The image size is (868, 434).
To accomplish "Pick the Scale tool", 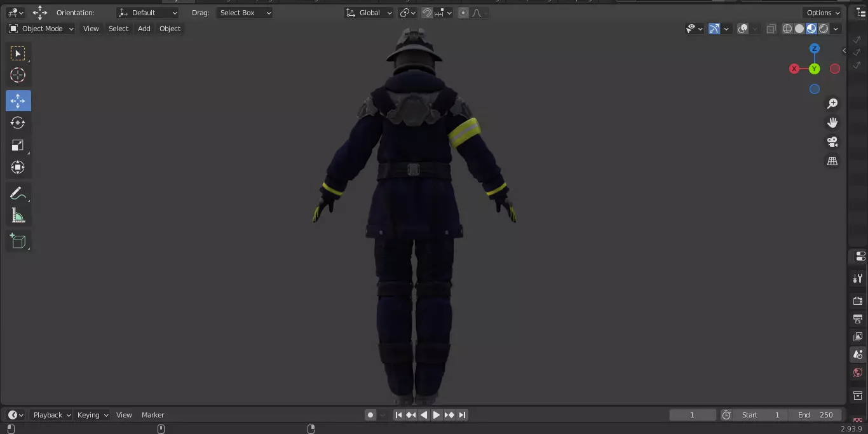I will [18, 146].
